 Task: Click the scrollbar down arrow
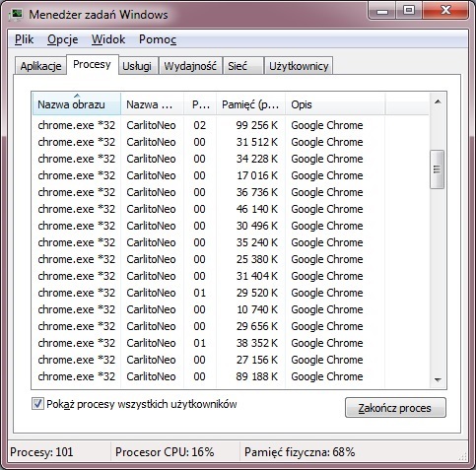438,379
